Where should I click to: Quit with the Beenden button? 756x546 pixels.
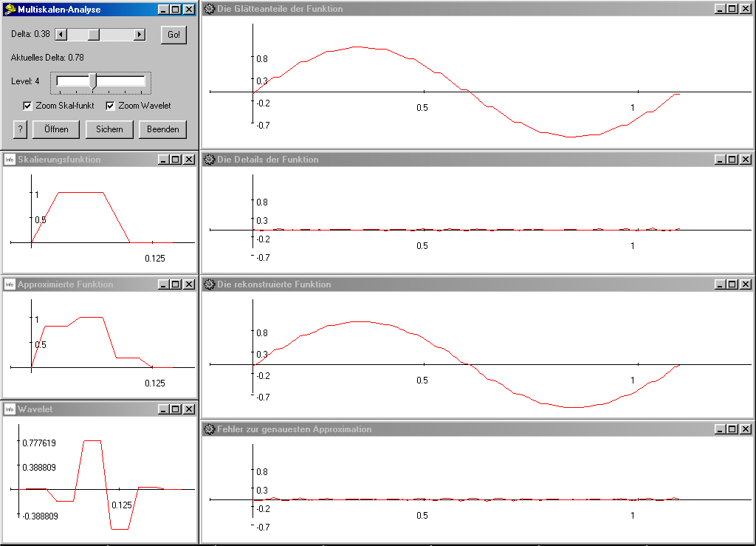[162, 129]
